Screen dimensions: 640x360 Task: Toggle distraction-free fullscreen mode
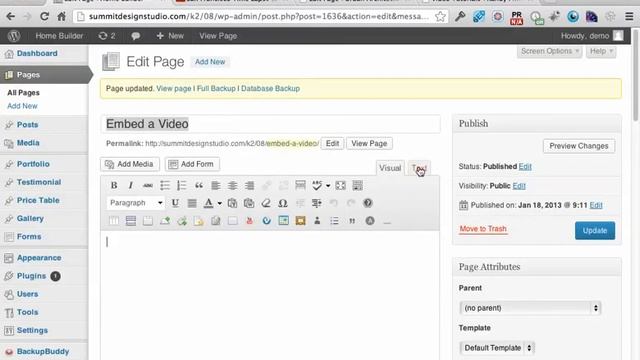pyautogui.click(x=340, y=185)
